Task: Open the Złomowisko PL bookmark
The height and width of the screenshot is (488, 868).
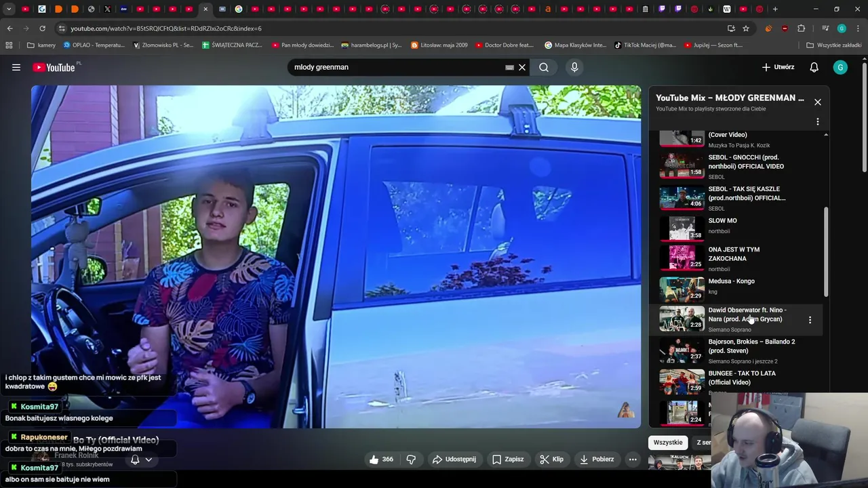Action: click(x=163, y=45)
